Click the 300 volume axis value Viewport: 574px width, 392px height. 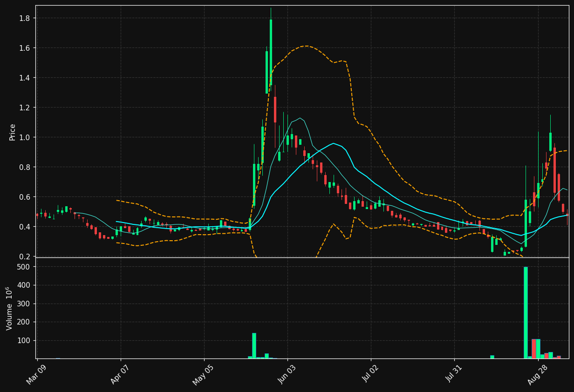(x=25, y=304)
